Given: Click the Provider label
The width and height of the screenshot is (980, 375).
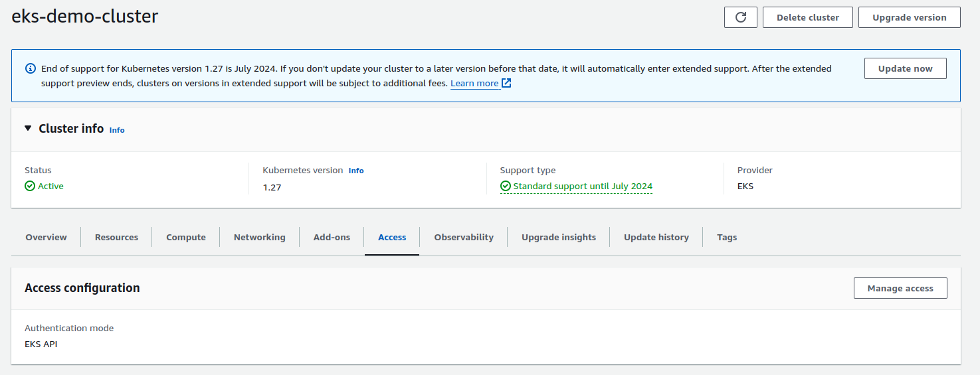Looking at the screenshot, I should tap(755, 171).
